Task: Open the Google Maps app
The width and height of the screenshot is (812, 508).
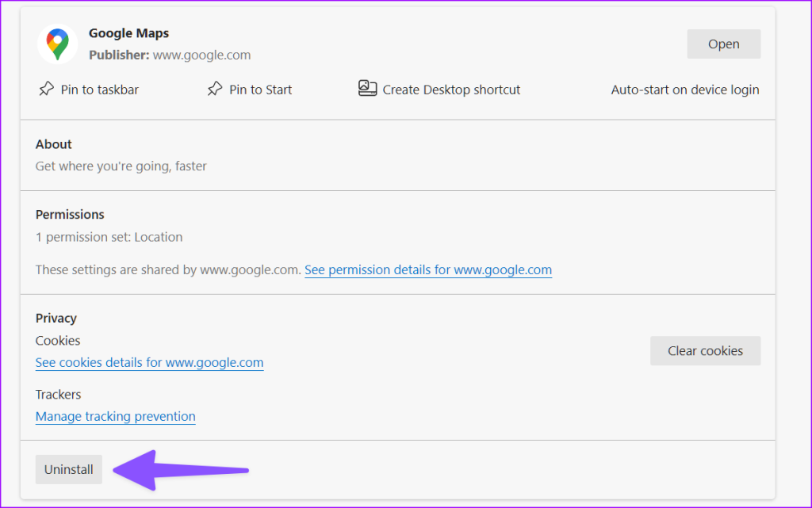Action: coord(723,44)
